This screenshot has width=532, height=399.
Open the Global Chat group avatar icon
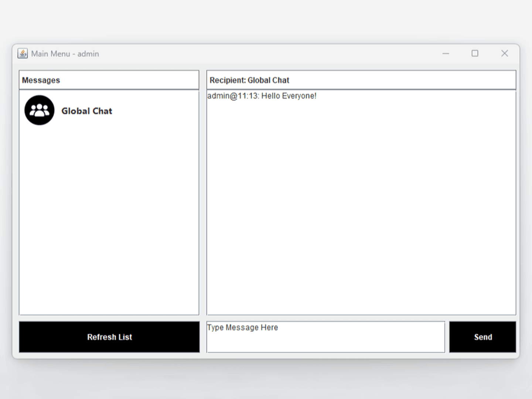tap(39, 110)
